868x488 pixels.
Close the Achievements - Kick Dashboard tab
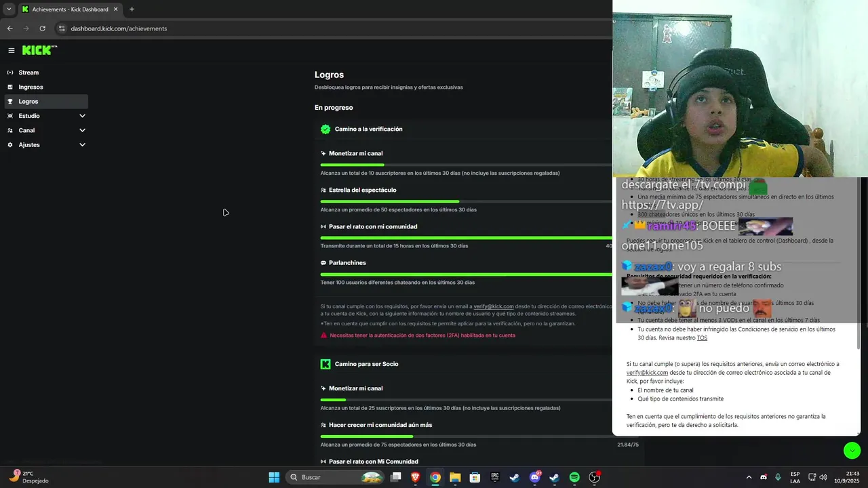(115, 9)
